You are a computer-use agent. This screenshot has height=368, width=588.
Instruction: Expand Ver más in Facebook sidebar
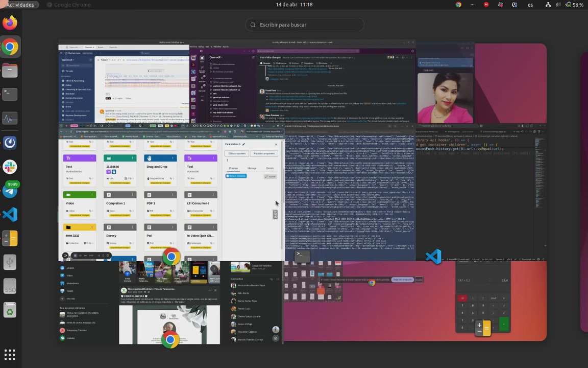(x=70, y=299)
